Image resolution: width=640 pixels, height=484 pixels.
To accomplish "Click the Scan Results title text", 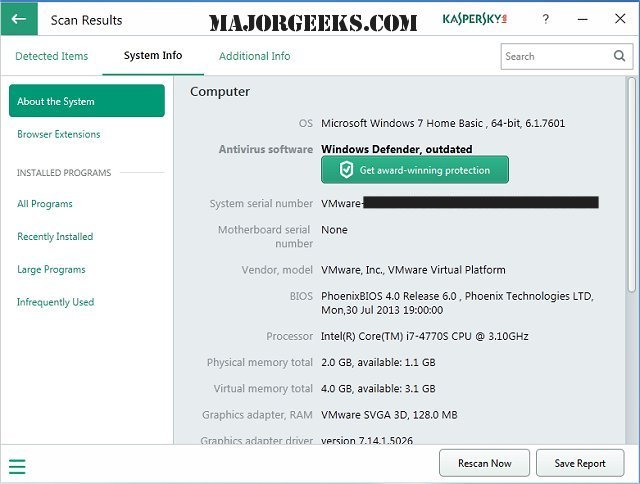I will click(x=87, y=20).
